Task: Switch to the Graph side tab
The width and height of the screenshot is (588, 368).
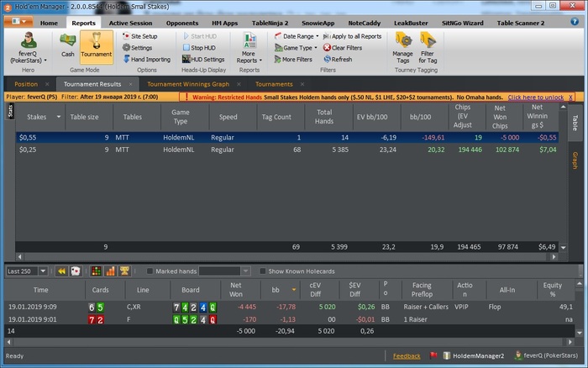Action: (575, 160)
